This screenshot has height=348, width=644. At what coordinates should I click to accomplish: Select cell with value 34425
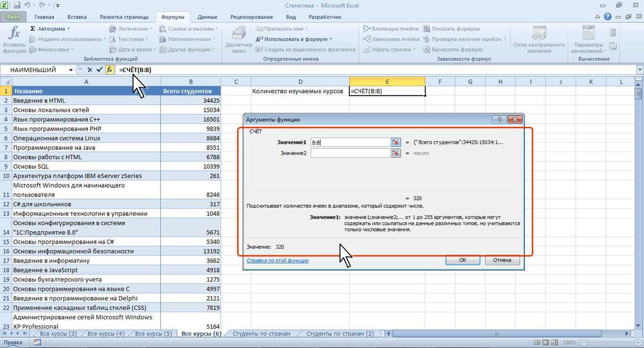[190, 100]
